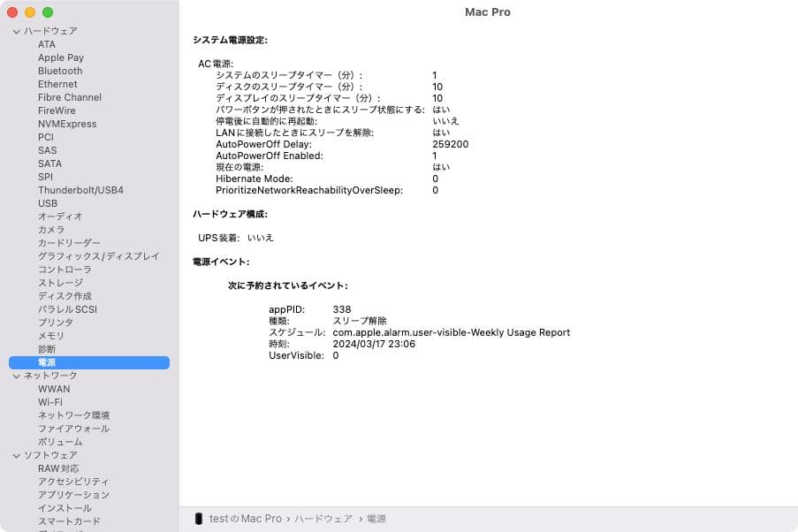This screenshot has height=532, width=798.
Task: Select Bluetooth in the hardware list
Action: (x=59, y=71)
